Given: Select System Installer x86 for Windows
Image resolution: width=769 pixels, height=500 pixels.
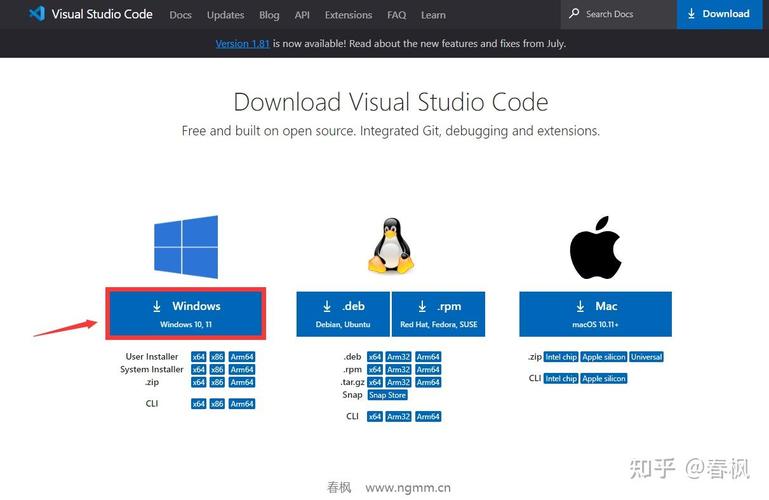Looking at the screenshot, I should coord(217,370).
